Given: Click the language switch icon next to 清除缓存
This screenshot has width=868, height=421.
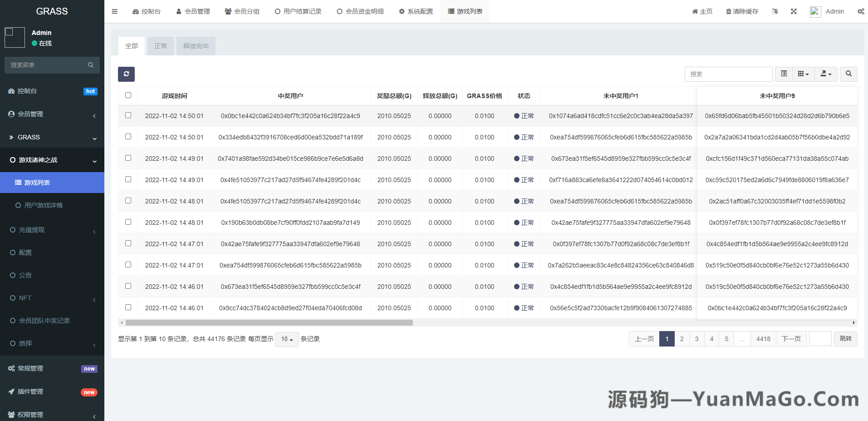Looking at the screenshot, I should coord(775,11).
